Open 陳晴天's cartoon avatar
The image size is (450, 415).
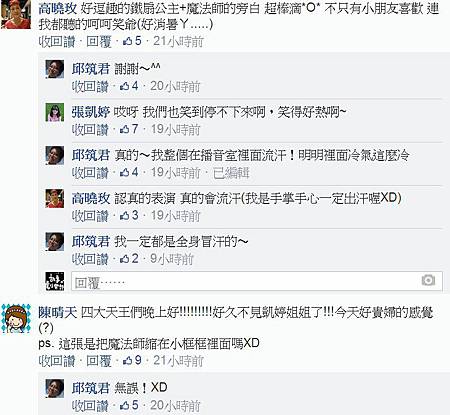click(x=16, y=318)
